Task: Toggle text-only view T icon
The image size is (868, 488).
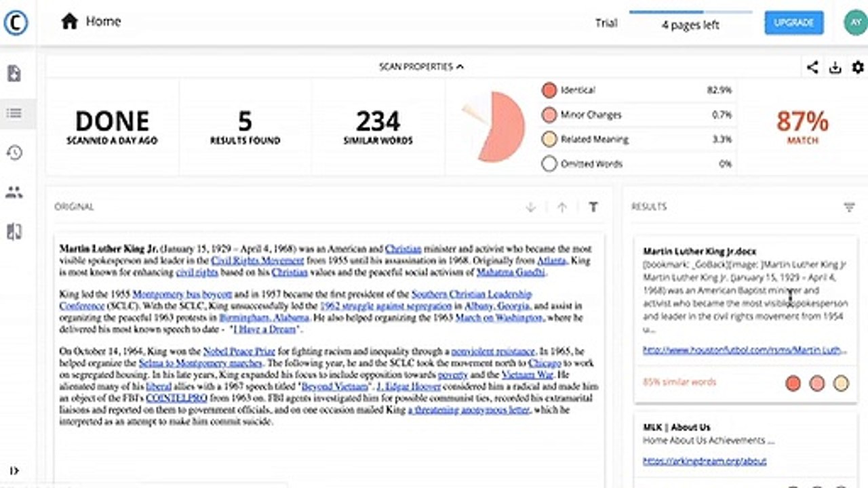Action: point(593,207)
